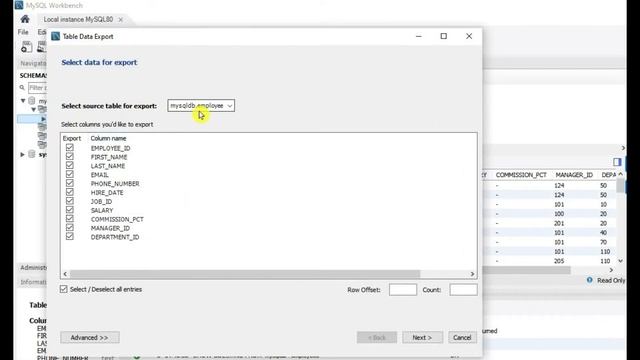The height and width of the screenshot is (360, 640).
Task: Switch to the Information panel tab
Action: point(33,282)
